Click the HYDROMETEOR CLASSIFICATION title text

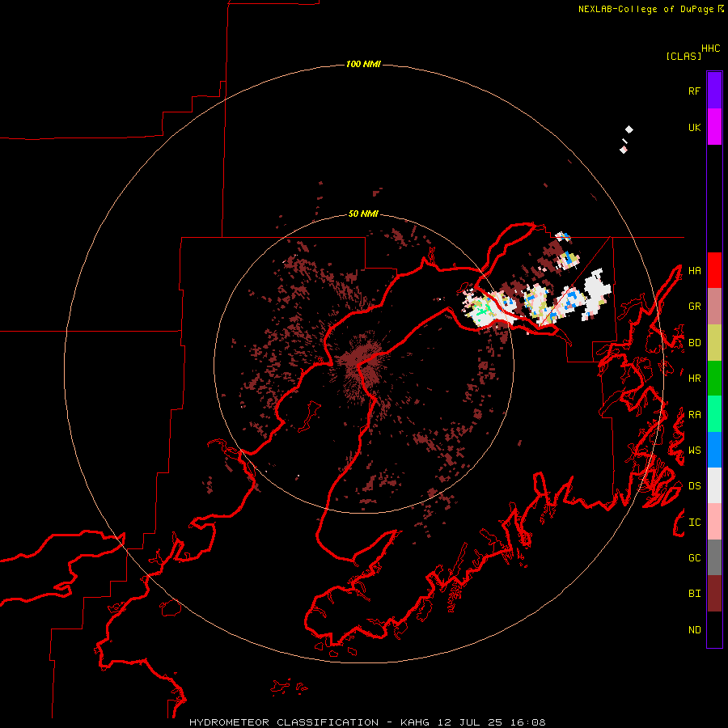[x=284, y=722]
